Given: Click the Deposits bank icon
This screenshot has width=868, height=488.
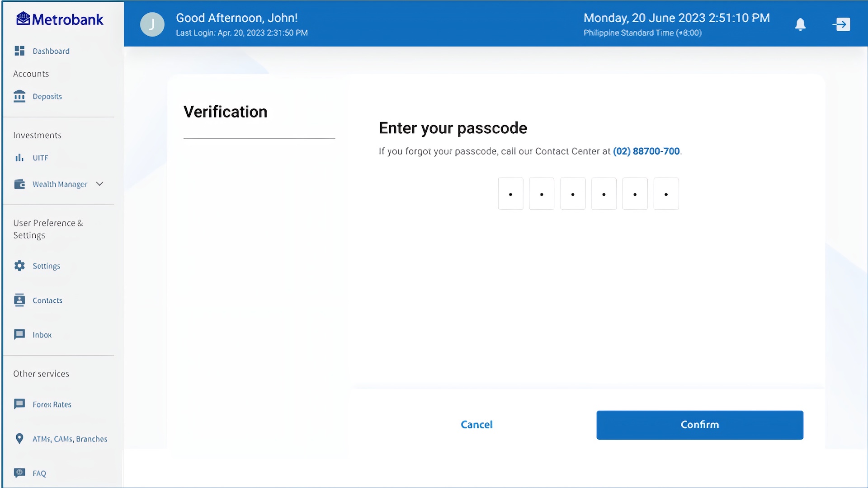Looking at the screenshot, I should (x=19, y=96).
